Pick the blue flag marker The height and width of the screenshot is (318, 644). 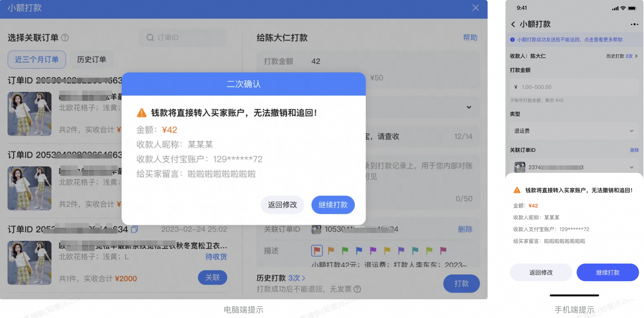(359, 250)
